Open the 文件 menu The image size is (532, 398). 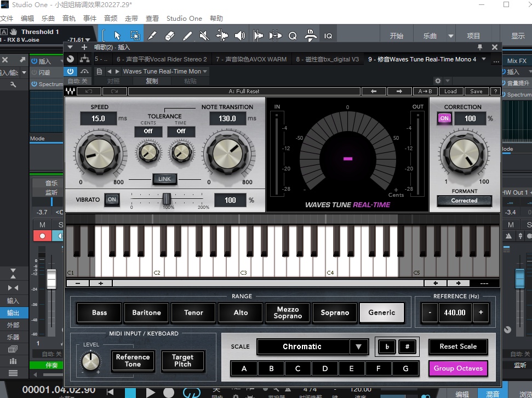click(7, 18)
